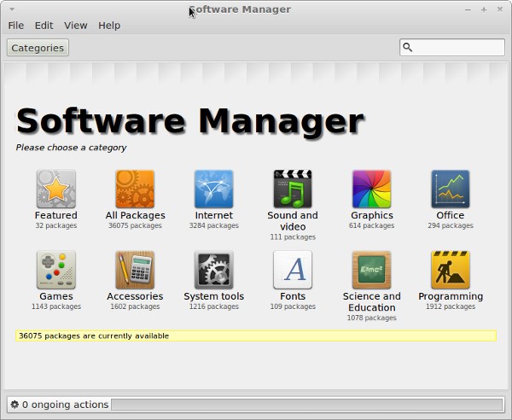512x420 pixels.
Task: Click the Categories button
Action: (x=38, y=48)
